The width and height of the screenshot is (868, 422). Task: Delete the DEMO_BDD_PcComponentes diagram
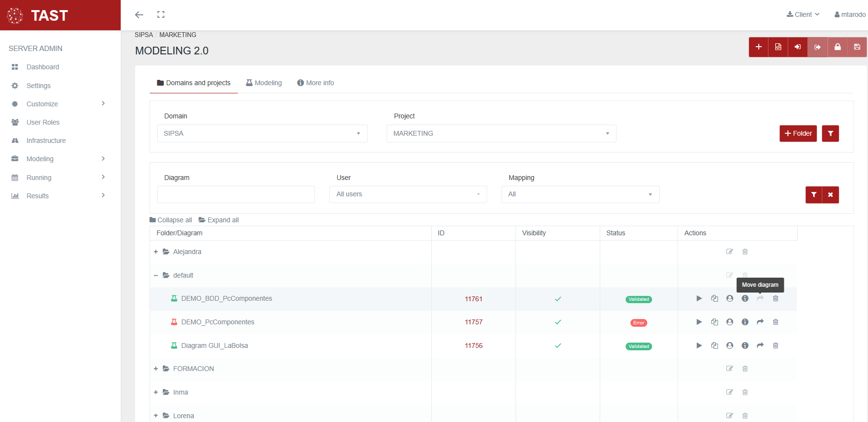[775, 299]
